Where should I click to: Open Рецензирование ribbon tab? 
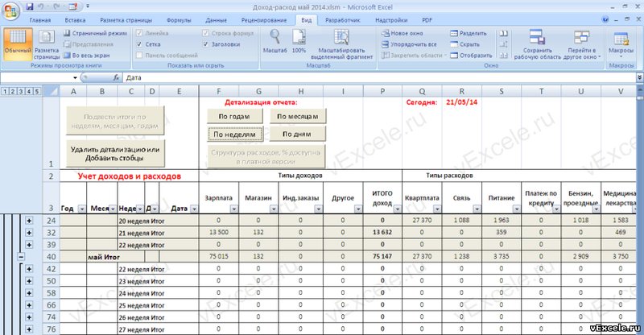[x=264, y=20]
